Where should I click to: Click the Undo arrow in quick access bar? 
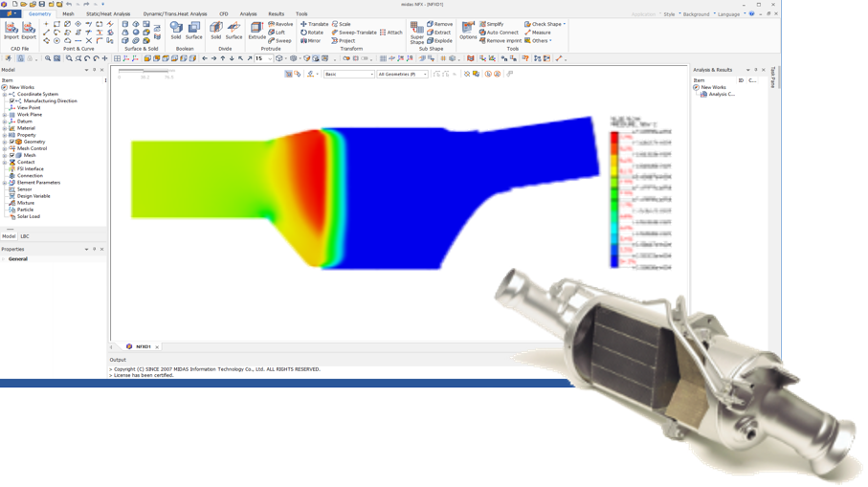tap(69, 4)
